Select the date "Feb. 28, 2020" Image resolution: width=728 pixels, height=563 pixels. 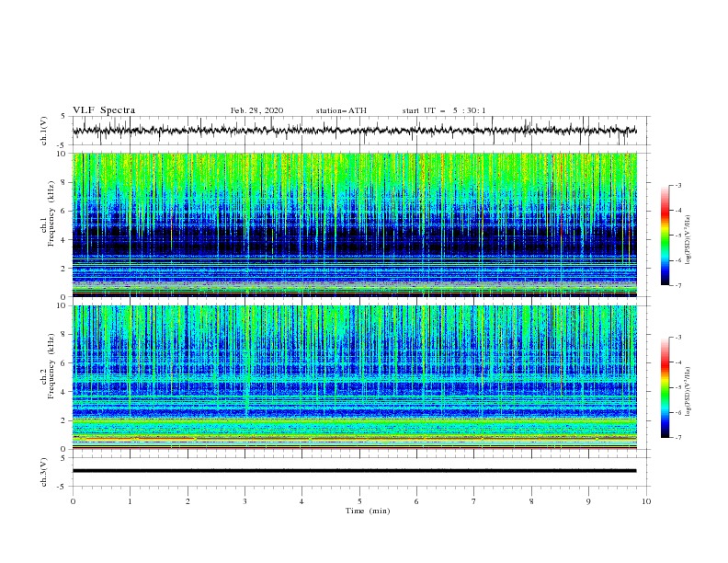[x=256, y=110]
